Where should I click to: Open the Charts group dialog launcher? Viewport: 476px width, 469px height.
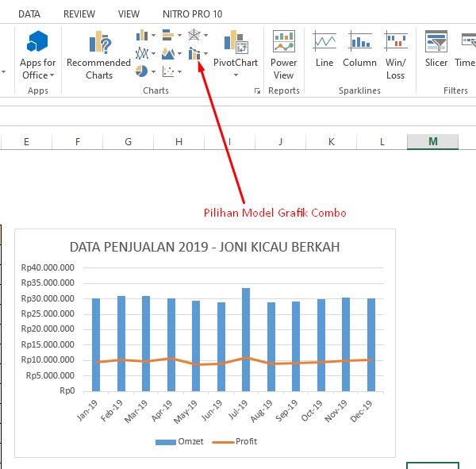tap(257, 90)
